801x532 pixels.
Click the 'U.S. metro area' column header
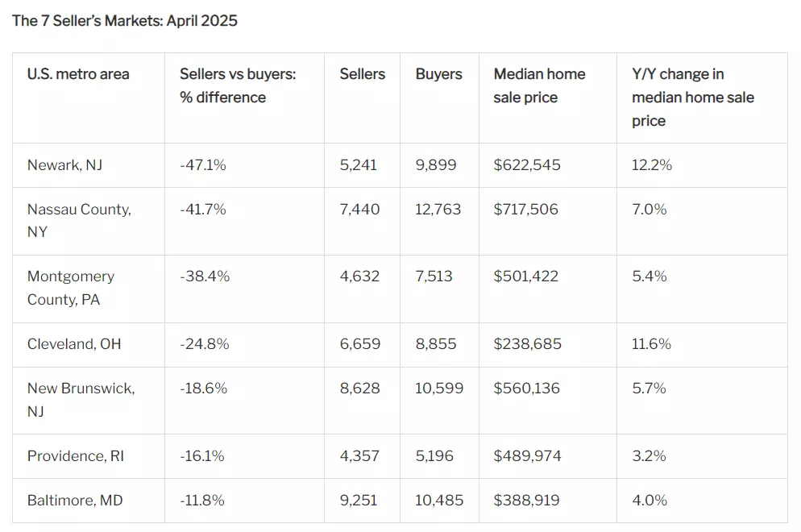point(78,74)
